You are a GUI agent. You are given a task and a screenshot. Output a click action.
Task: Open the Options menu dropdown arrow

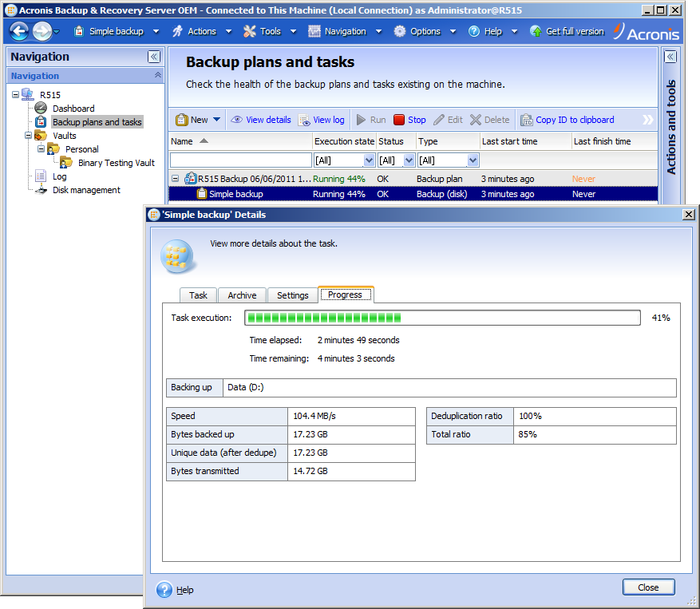click(x=453, y=31)
